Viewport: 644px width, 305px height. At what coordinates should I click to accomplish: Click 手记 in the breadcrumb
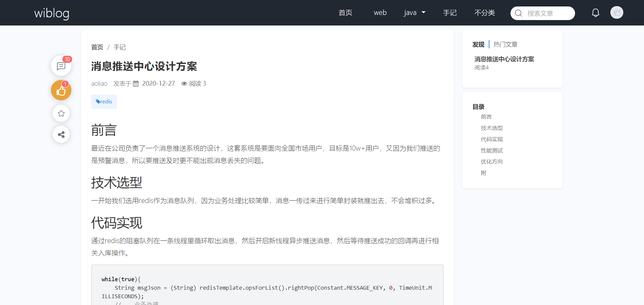(120, 47)
